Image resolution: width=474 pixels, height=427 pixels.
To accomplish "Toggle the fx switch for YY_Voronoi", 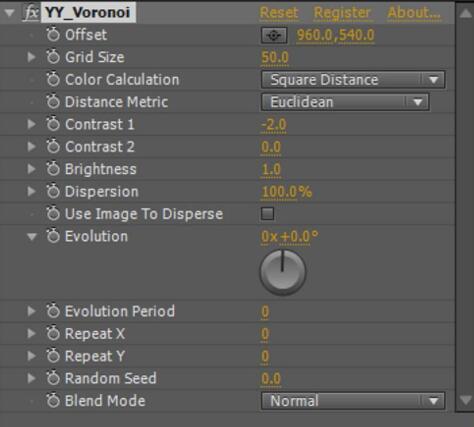I will (x=31, y=13).
